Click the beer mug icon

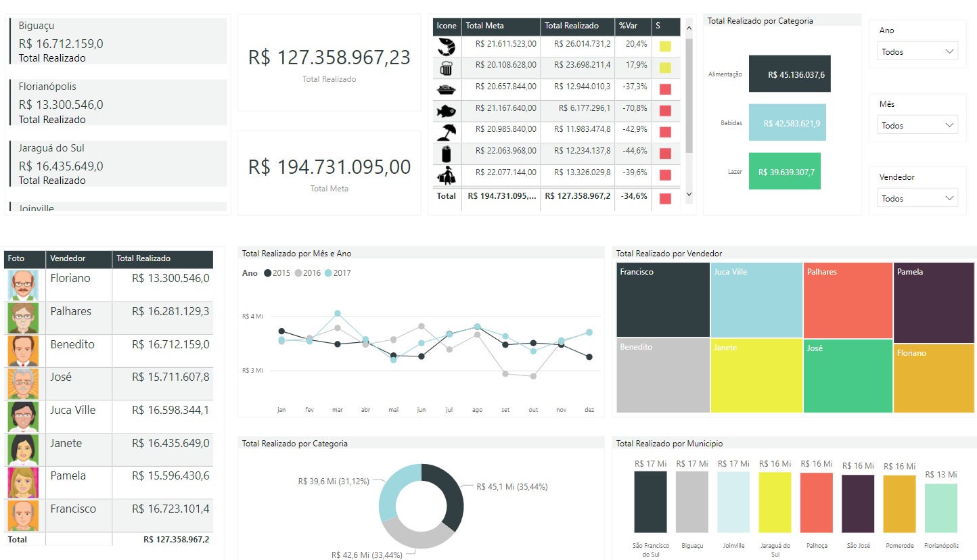point(447,68)
